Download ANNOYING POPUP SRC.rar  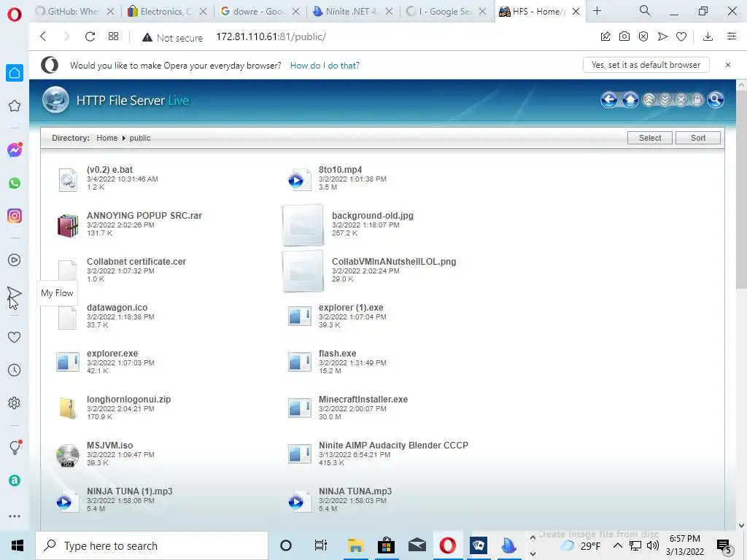pyautogui.click(x=144, y=216)
